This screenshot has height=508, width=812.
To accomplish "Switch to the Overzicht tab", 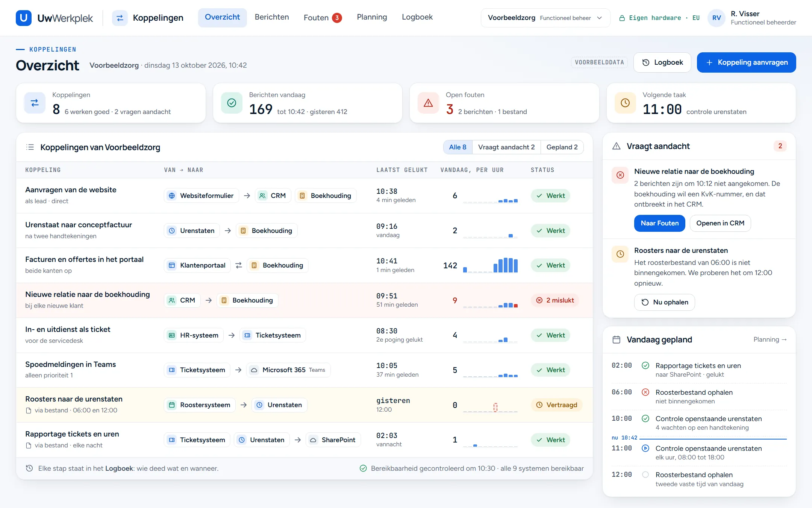I will (x=222, y=17).
